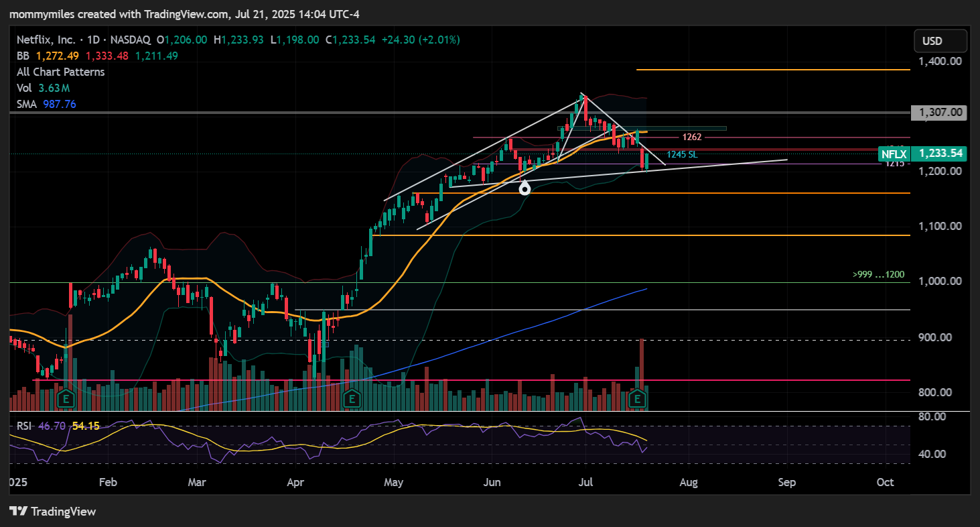Image resolution: width=980 pixels, height=527 pixels.
Task: Click the 1,000.00 price scale label
Action: 940,281
